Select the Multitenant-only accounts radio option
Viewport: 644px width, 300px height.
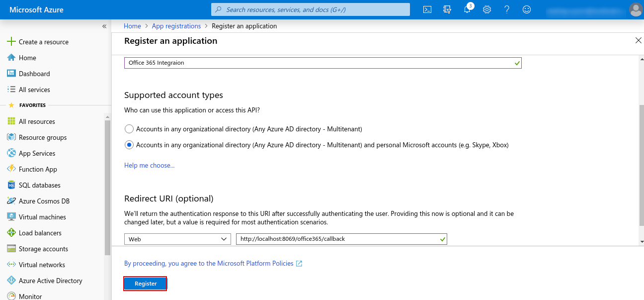click(x=129, y=129)
